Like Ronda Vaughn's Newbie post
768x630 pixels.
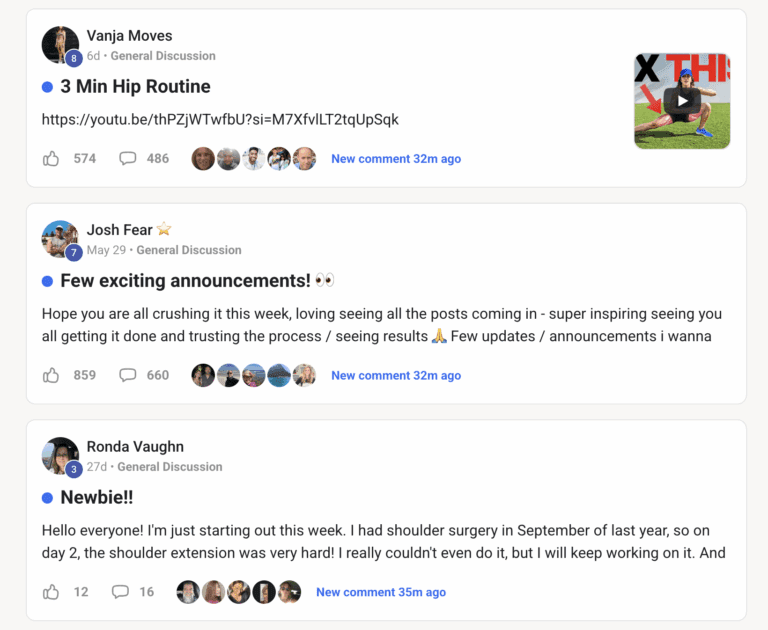[x=51, y=592]
